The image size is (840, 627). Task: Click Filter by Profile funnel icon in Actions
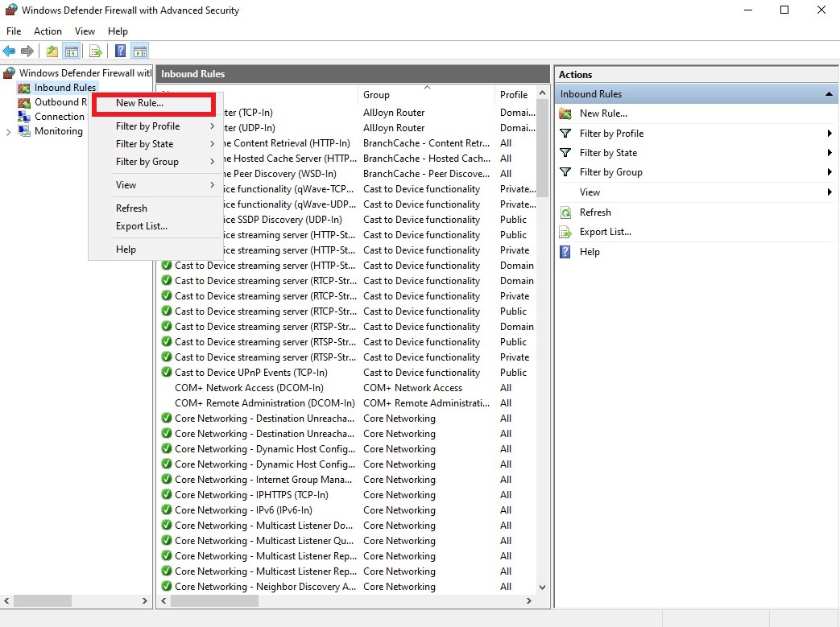click(x=565, y=134)
